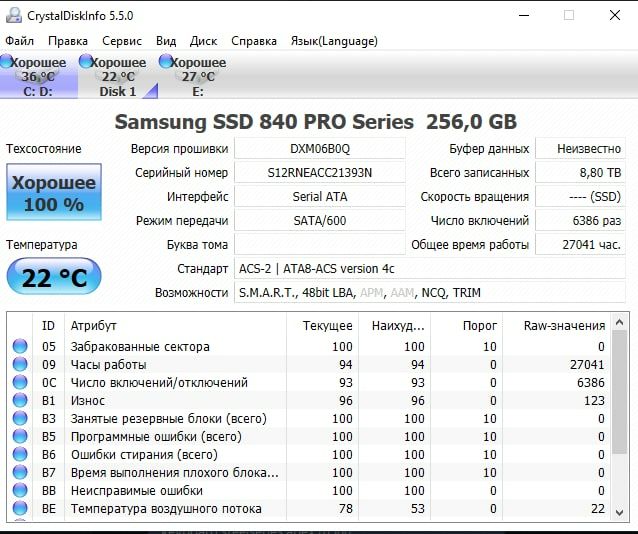Viewport: 638px width, 534px height.
Task: Click the serial number field S12RNEACC21393N
Action: pyautogui.click(x=320, y=173)
